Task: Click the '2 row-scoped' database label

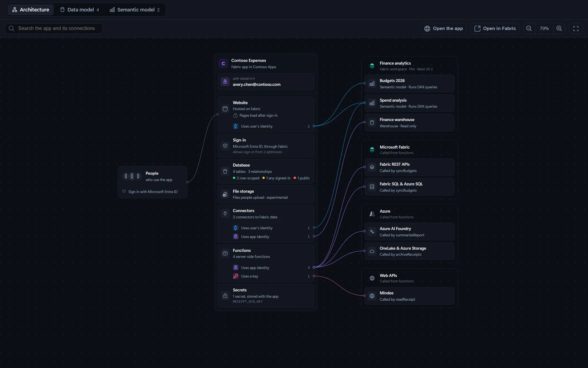Action: pos(246,178)
